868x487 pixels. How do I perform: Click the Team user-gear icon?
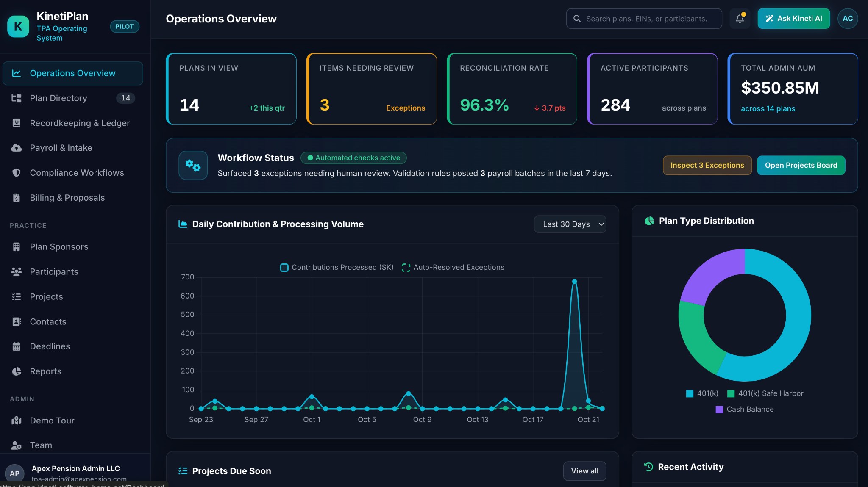(x=17, y=445)
